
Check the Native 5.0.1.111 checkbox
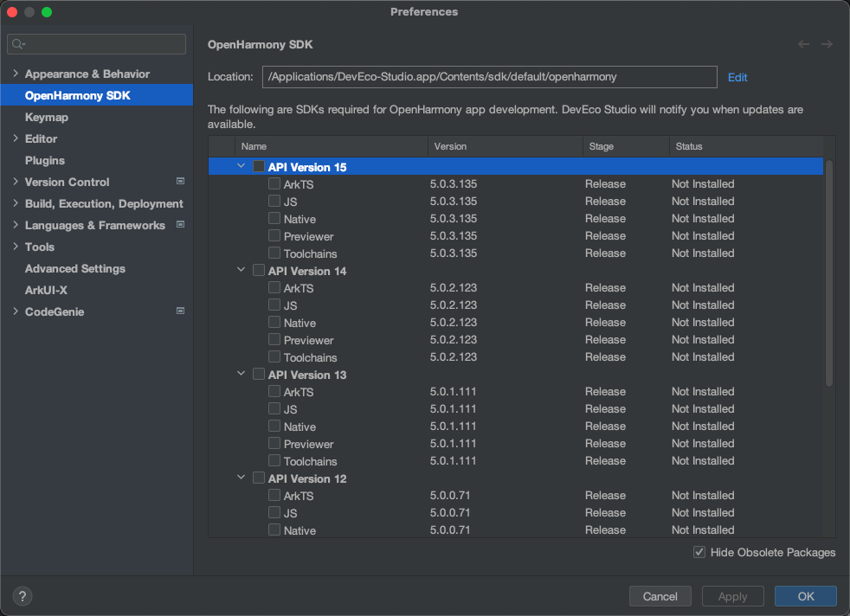click(274, 427)
